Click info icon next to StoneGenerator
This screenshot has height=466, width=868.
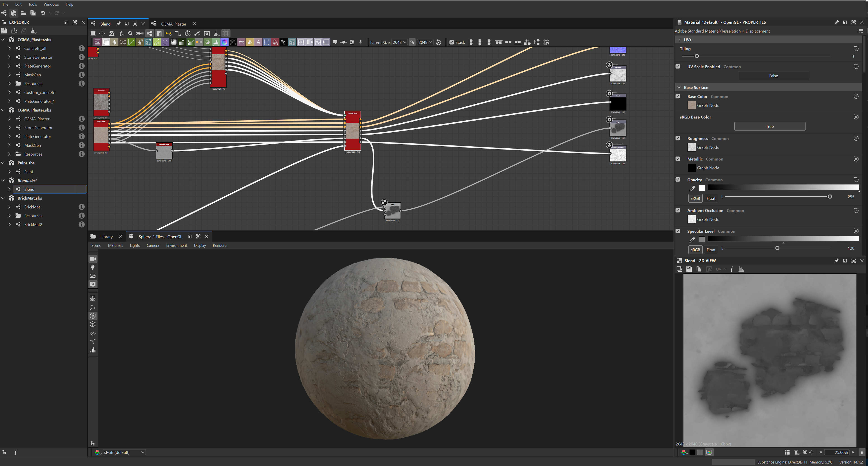(81, 57)
